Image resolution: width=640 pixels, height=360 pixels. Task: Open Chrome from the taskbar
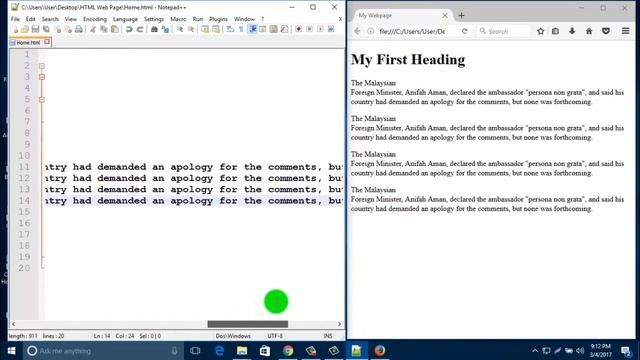[x=288, y=351]
